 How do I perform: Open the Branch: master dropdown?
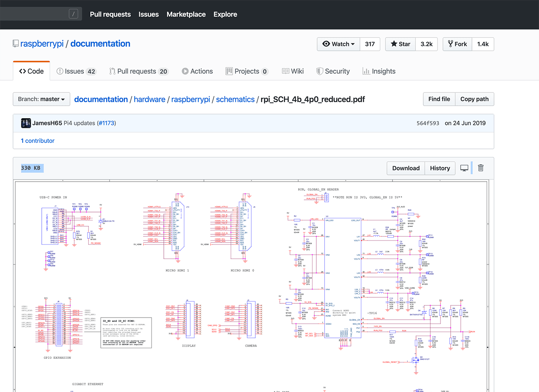pos(41,99)
